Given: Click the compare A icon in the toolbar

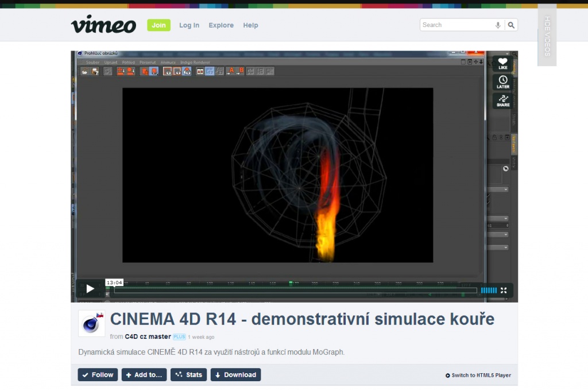Looking at the screenshot, I should pyautogui.click(x=231, y=71).
